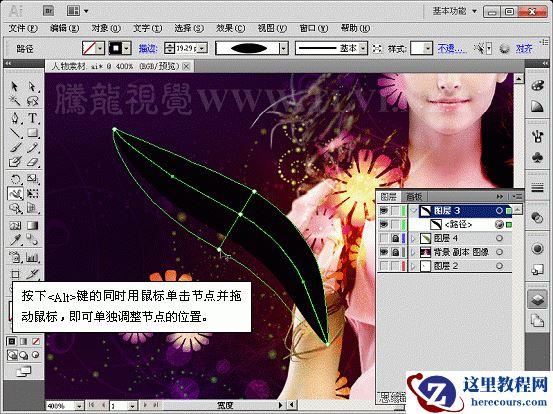Open the Stroke panel lines icon
This screenshot has width=553, height=414.
tap(537, 188)
